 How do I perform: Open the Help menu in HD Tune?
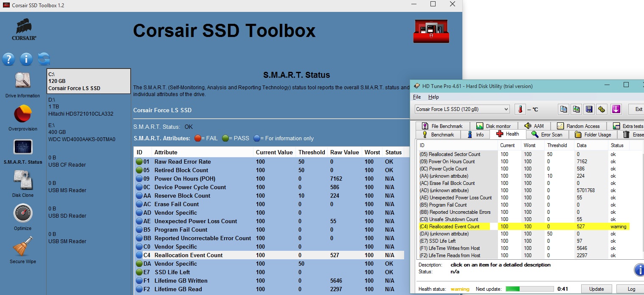433,97
